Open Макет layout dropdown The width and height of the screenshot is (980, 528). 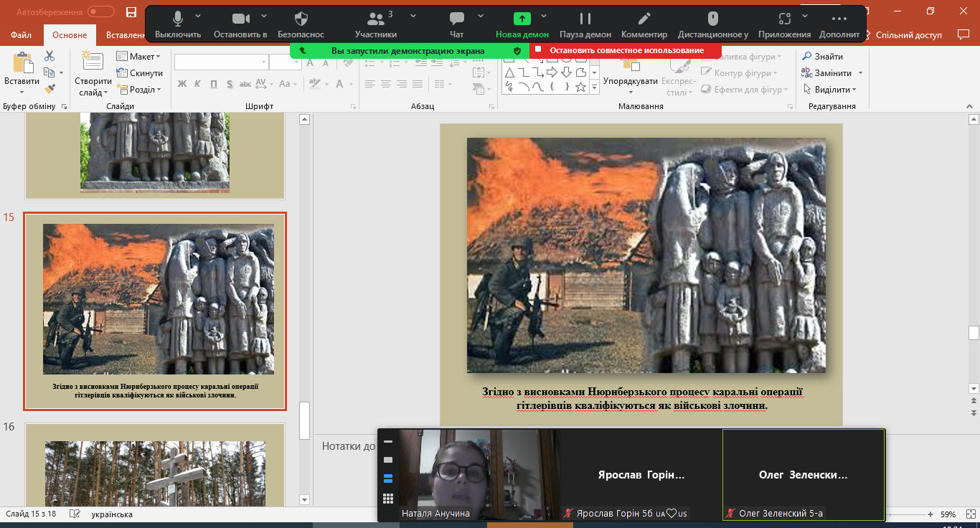click(x=138, y=57)
